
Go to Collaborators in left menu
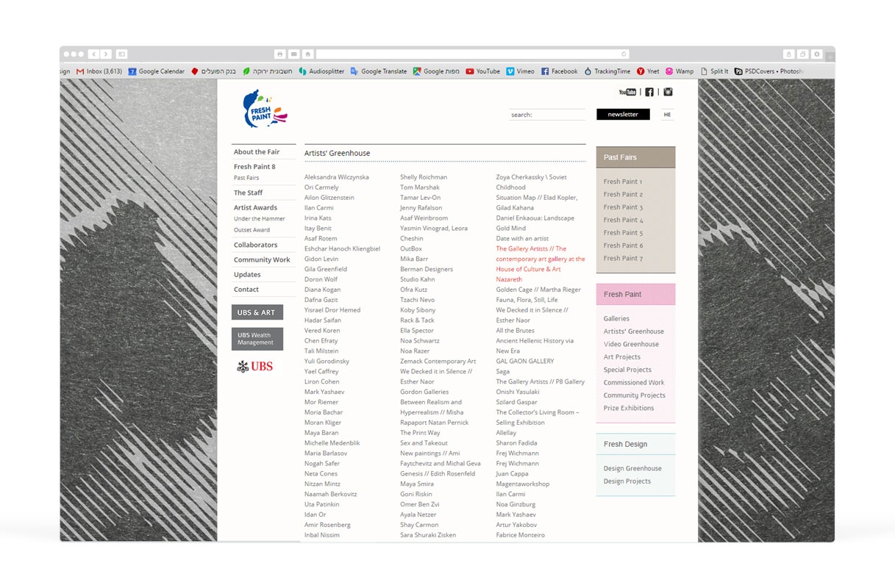coord(255,245)
